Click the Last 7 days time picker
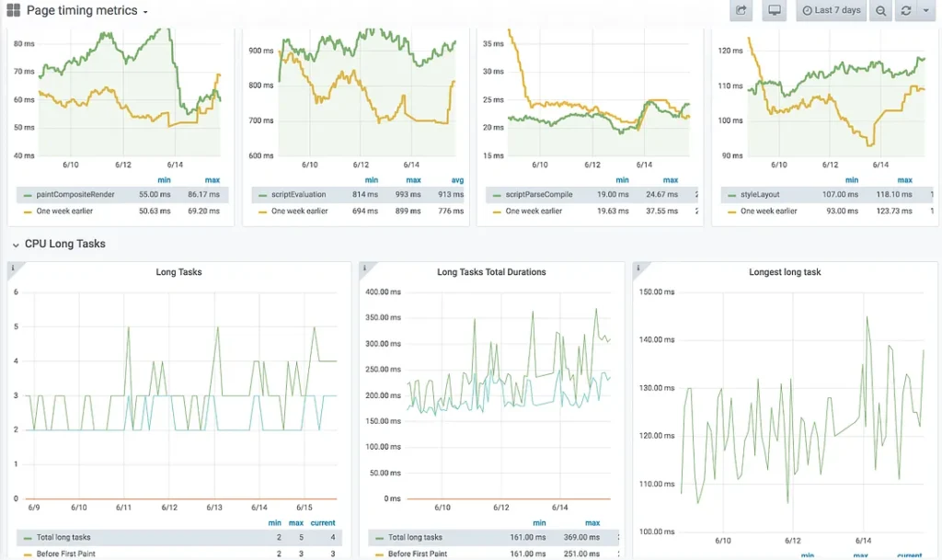This screenshot has height=560, width=942. pyautogui.click(x=831, y=11)
